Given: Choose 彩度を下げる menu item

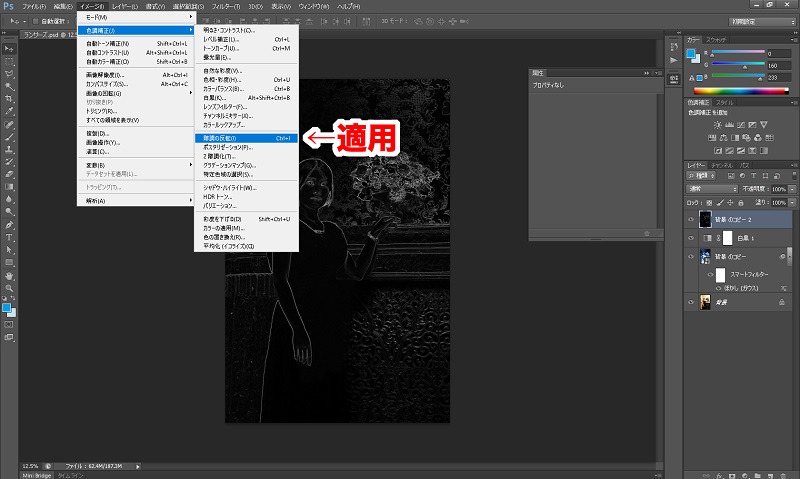Looking at the screenshot, I should pos(246,219).
